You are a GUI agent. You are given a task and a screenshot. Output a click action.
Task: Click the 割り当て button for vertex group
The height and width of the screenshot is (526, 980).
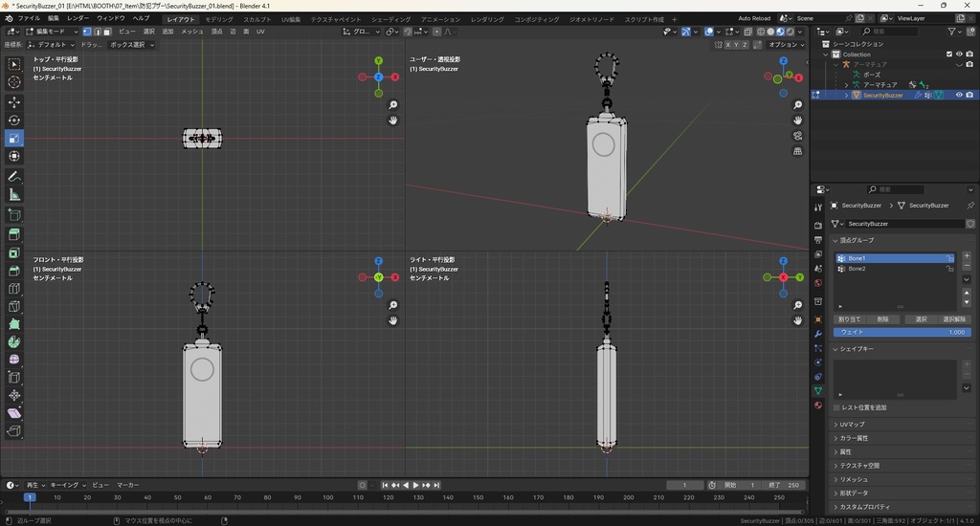pos(849,319)
